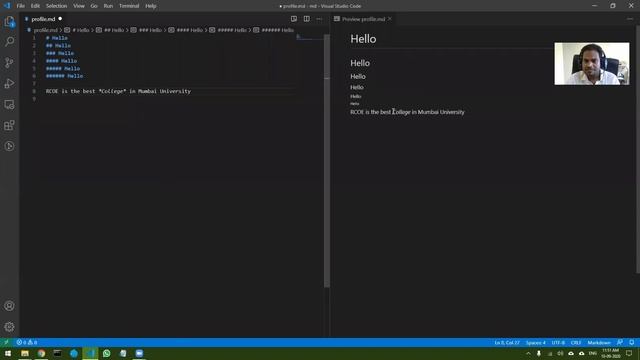Image resolution: width=640 pixels, height=360 pixels.
Task: Open Zoom from the taskbar
Action: pyautogui.click(x=139, y=353)
